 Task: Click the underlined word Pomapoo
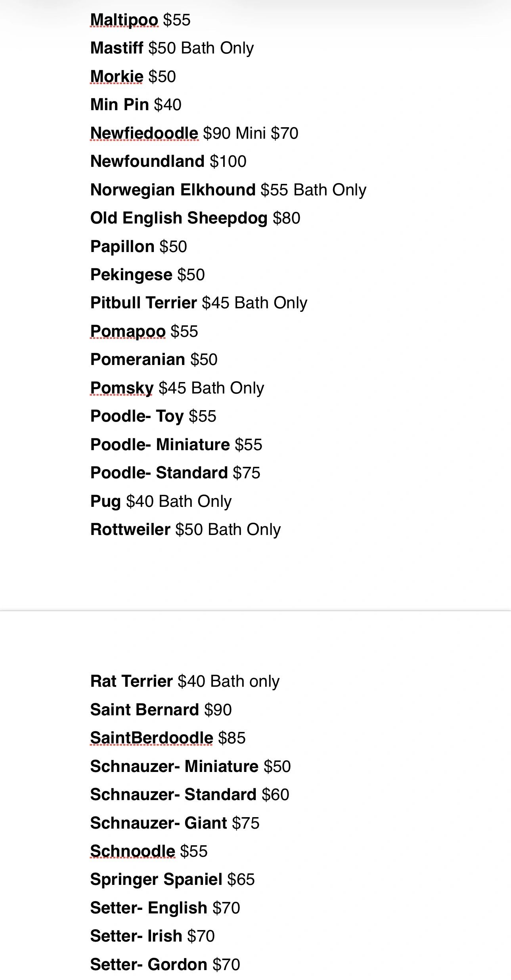(x=128, y=331)
